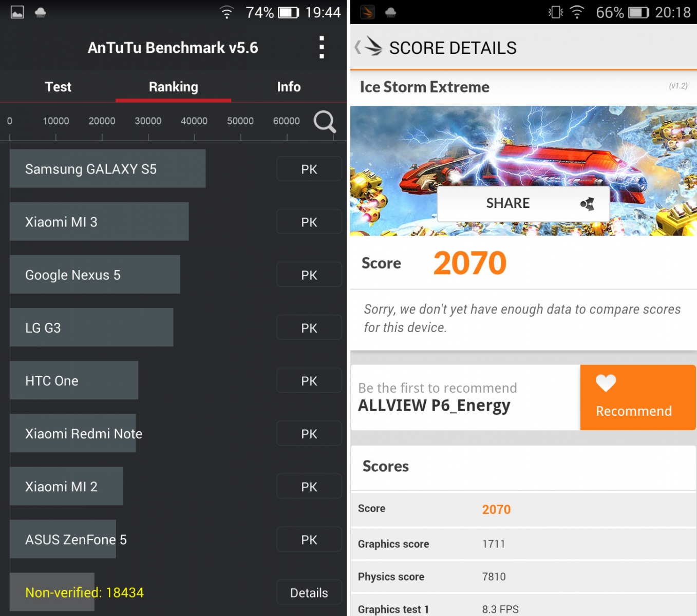The image size is (697, 616).
Task: Select the Xiaomi MI 3 ranking bar
Action: click(x=99, y=221)
